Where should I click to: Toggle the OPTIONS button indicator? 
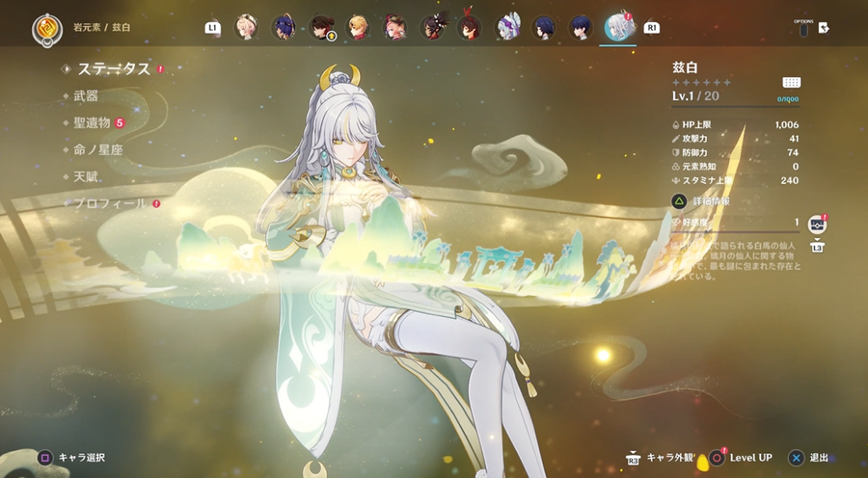[803, 30]
